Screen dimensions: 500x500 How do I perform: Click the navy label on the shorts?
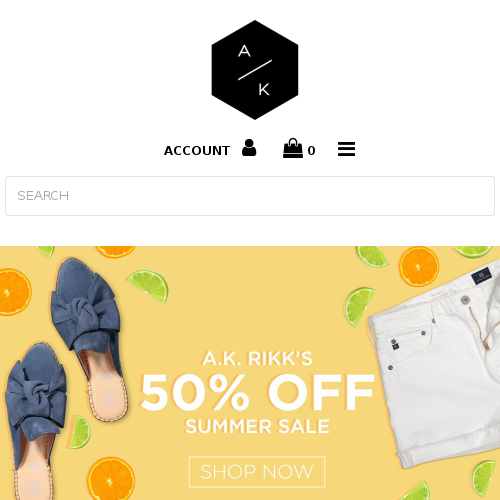click(x=482, y=276)
